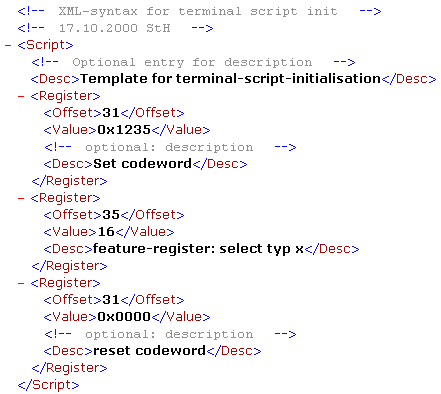
Task: Collapse the Register node with Offset 31 and value 0x1235
Action: tap(21, 96)
